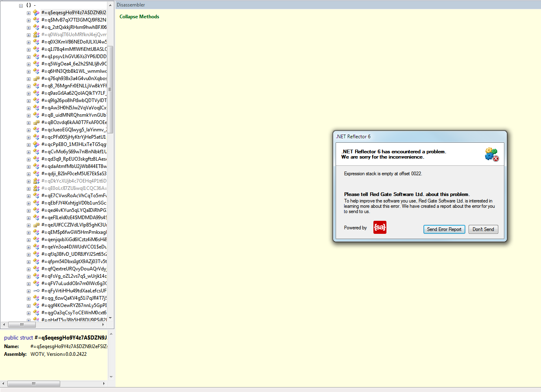Click the class icon beside #=qE7CVwsRoAcVhCqTo5mFv
This screenshot has width=541, height=392.
pyautogui.click(x=36, y=196)
